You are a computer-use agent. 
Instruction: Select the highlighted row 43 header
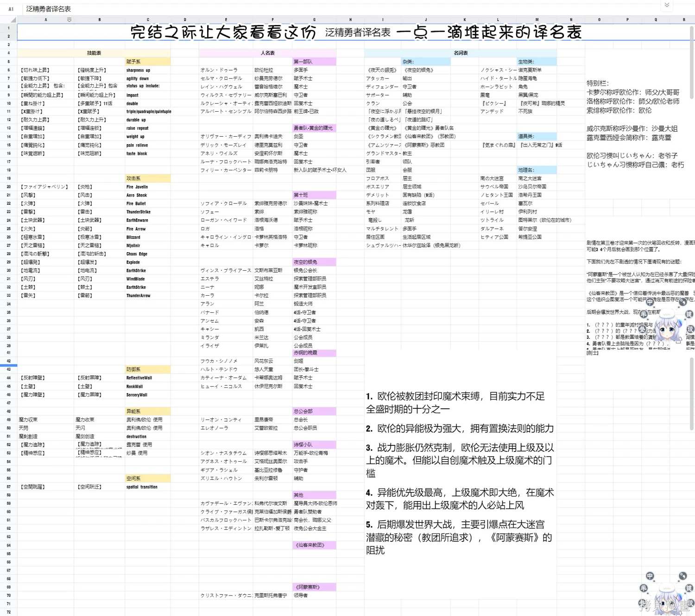point(8,369)
